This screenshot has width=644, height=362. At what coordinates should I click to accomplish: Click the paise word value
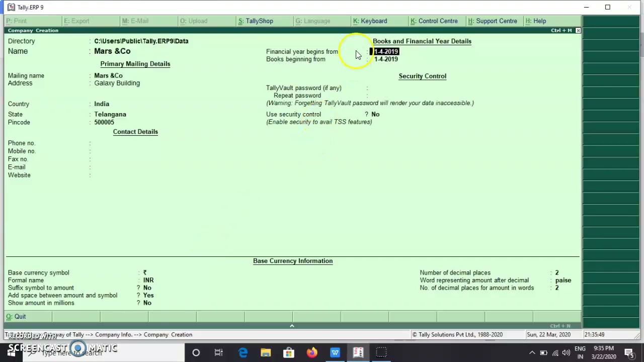[x=563, y=281]
